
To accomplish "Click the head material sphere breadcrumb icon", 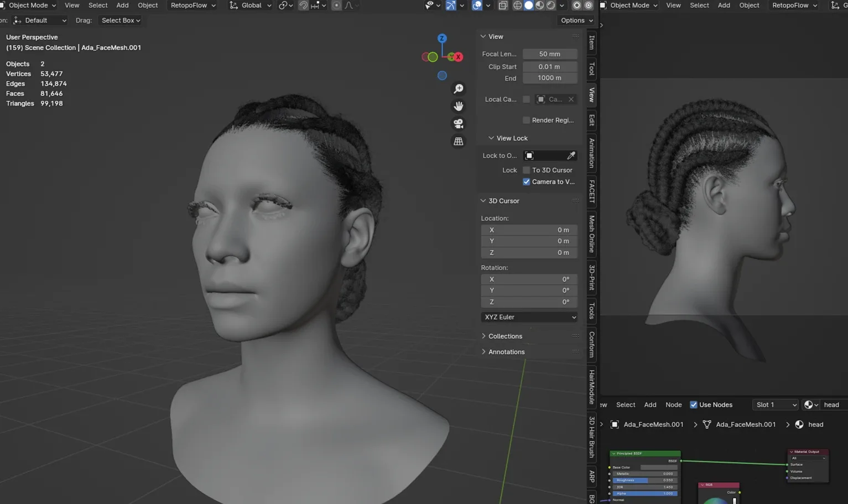I will 799,424.
